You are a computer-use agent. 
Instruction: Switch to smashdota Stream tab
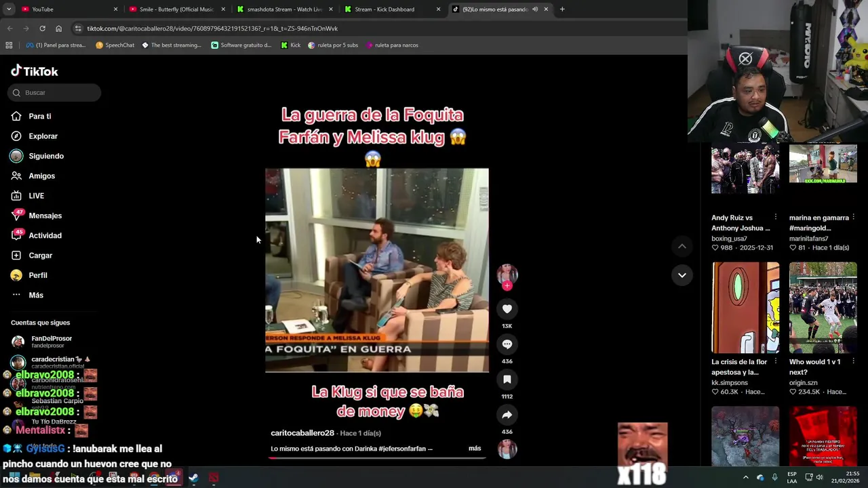284,9
